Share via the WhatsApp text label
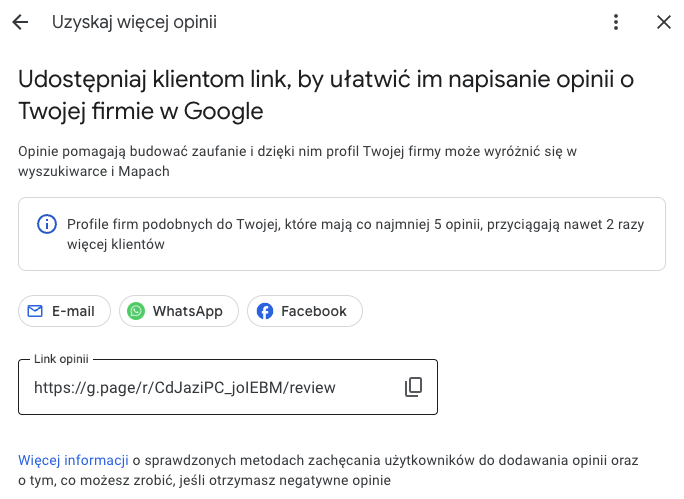684x499 pixels. click(x=187, y=311)
